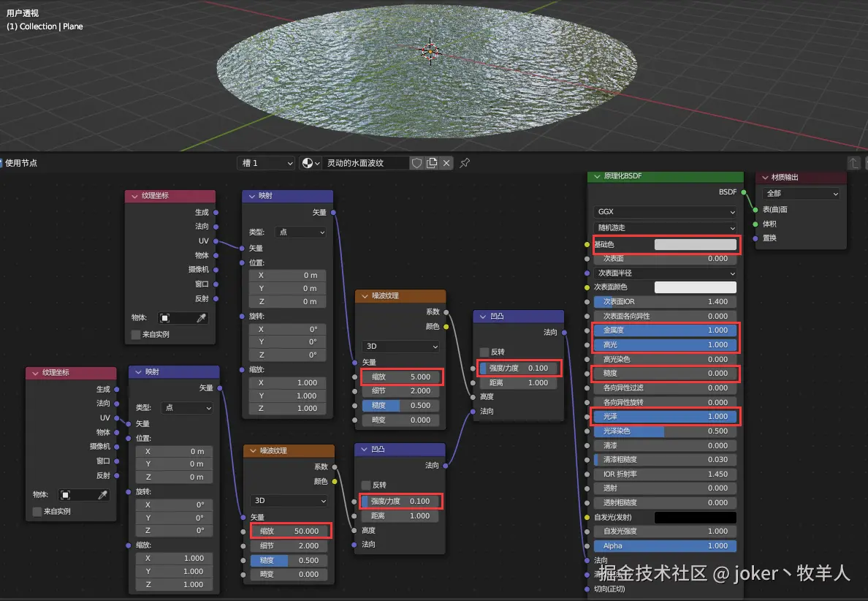The height and width of the screenshot is (601, 868).
Task: Enable 来自实例 on the upper 纹理坐标 node
Action: pyautogui.click(x=136, y=333)
